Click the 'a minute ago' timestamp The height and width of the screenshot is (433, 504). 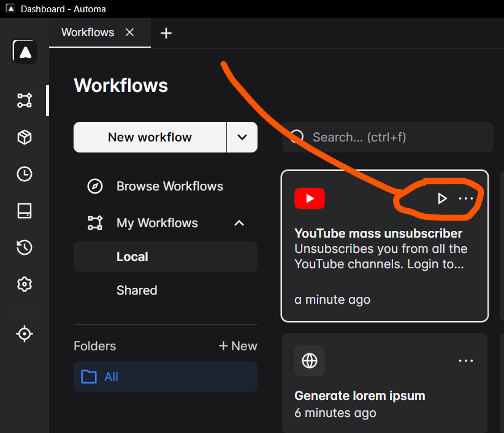(x=332, y=299)
